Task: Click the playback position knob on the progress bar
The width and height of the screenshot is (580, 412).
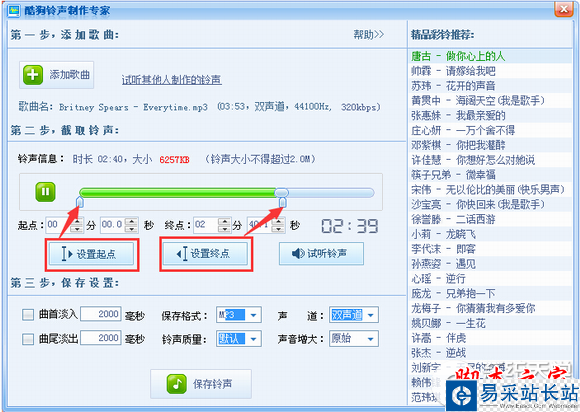Action: pyautogui.click(x=281, y=192)
